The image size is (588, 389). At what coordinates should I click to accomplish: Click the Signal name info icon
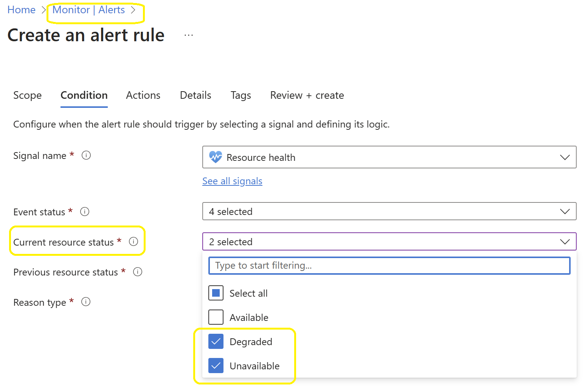tap(86, 155)
